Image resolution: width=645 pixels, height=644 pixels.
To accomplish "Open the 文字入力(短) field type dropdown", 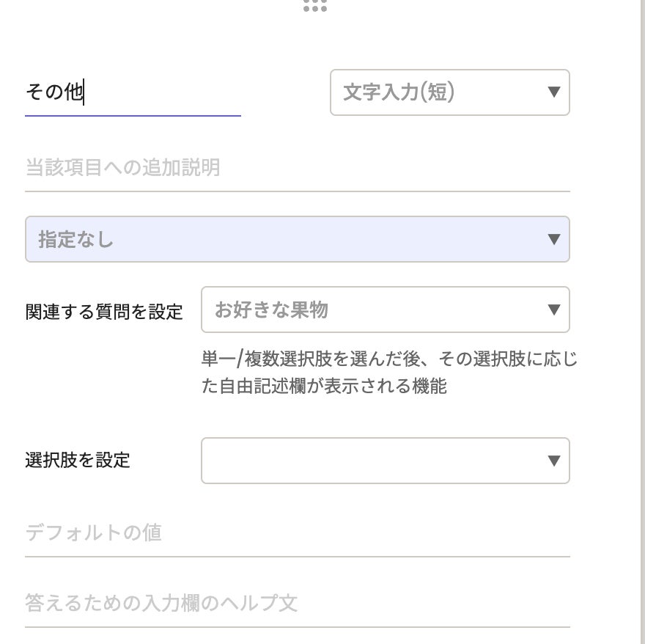I will [x=440, y=92].
